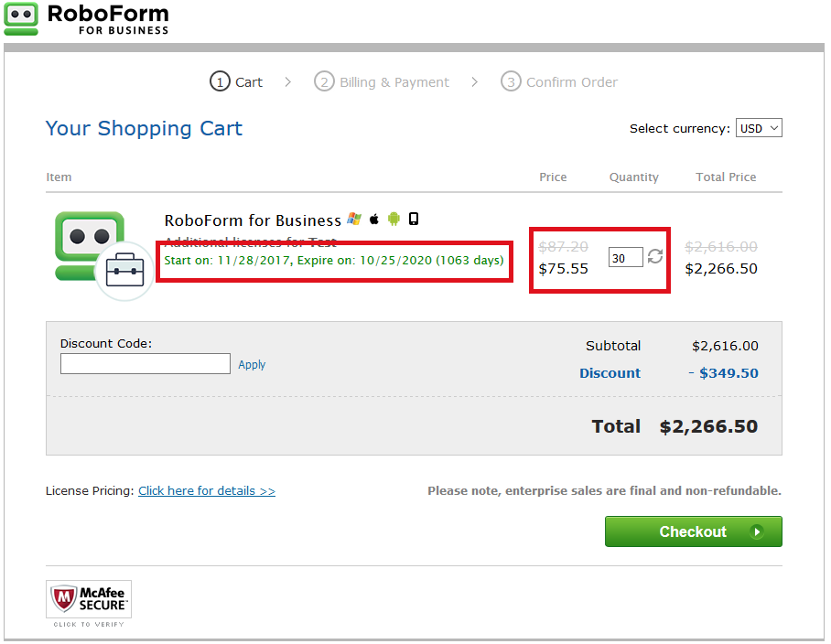Click the Checkout button
This screenshot has height=644, width=831.
coord(693,531)
